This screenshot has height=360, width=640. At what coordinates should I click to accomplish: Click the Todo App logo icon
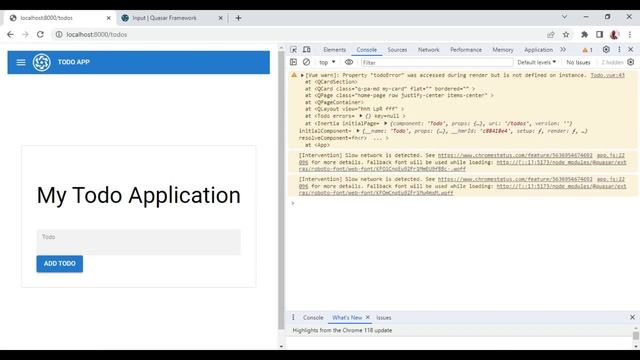[x=42, y=62]
